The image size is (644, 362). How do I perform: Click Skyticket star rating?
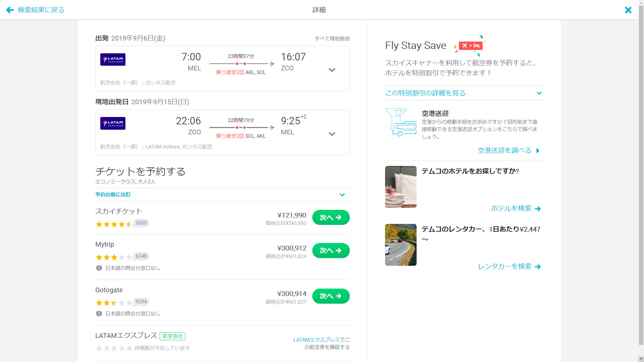coord(113,224)
